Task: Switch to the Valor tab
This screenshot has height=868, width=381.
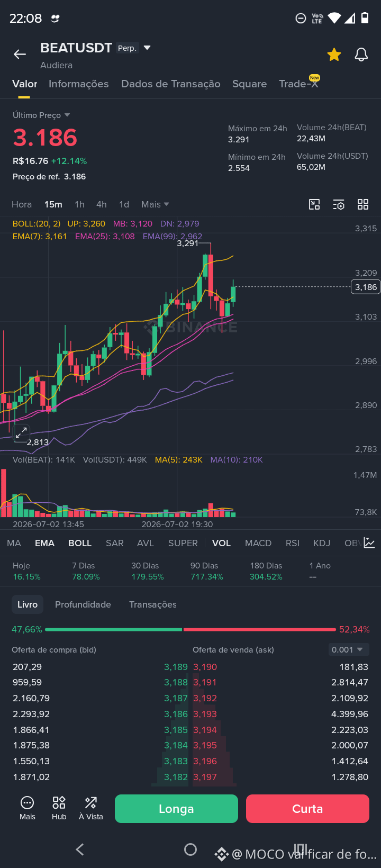Action: 25,84
